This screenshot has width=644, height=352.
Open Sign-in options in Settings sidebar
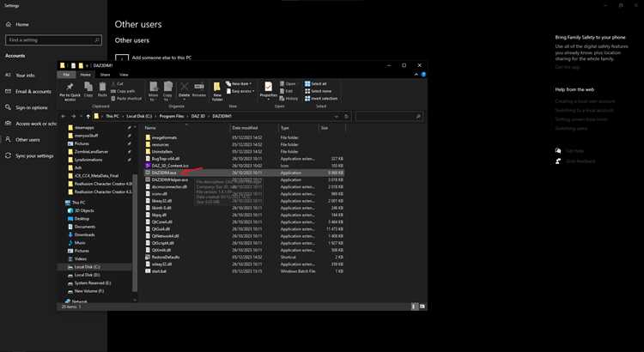pyautogui.click(x=32, y=107)
